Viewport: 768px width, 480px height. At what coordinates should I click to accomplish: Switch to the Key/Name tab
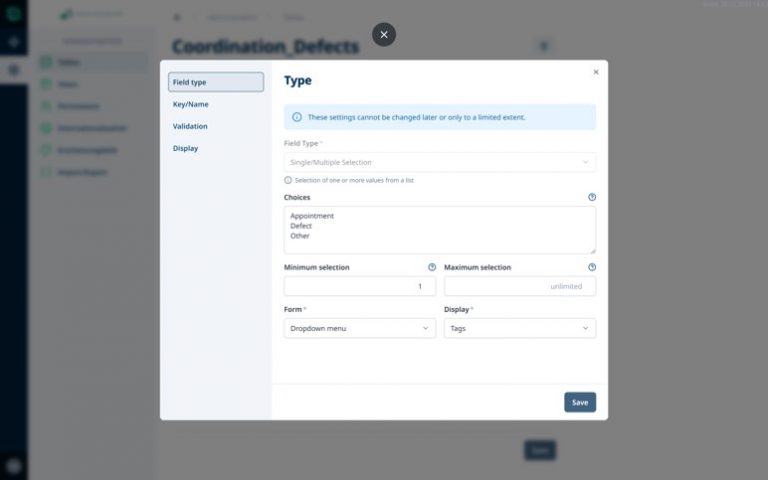point(191,104)
